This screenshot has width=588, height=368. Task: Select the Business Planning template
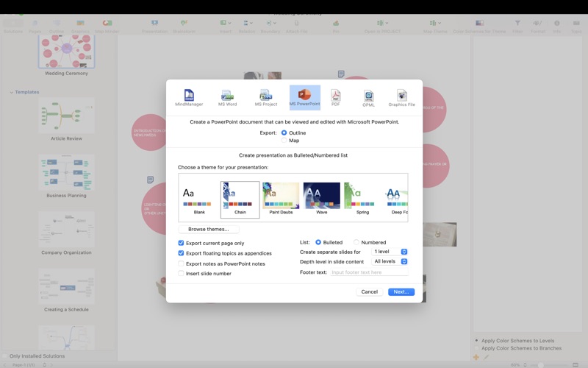(x=66, y=172)
